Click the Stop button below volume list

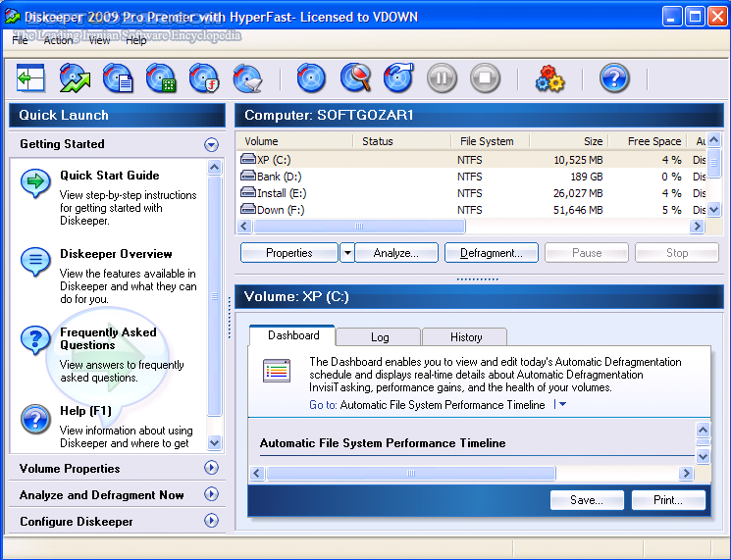pyautogui.click(x=677, y=253)
